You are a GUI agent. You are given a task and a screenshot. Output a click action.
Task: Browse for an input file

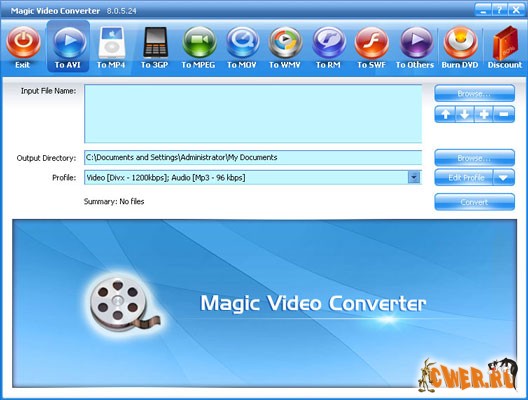pyautogui.click(x=474, y=93)
